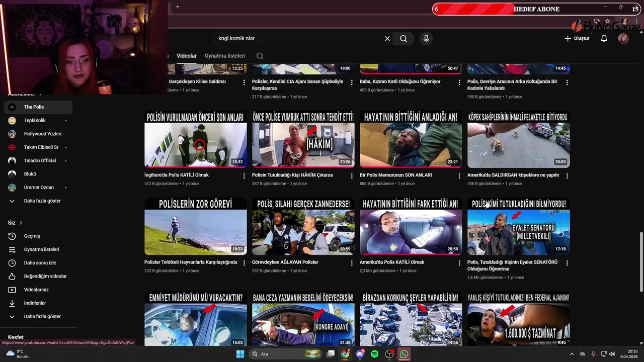Open 'Beğendiğim videolar' in sidebar
This screenshot has height=362, width=644.
coord(38,276)
